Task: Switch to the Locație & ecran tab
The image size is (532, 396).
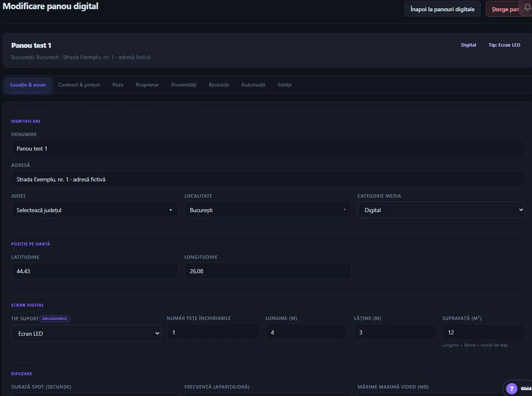Action: point(28,85)
